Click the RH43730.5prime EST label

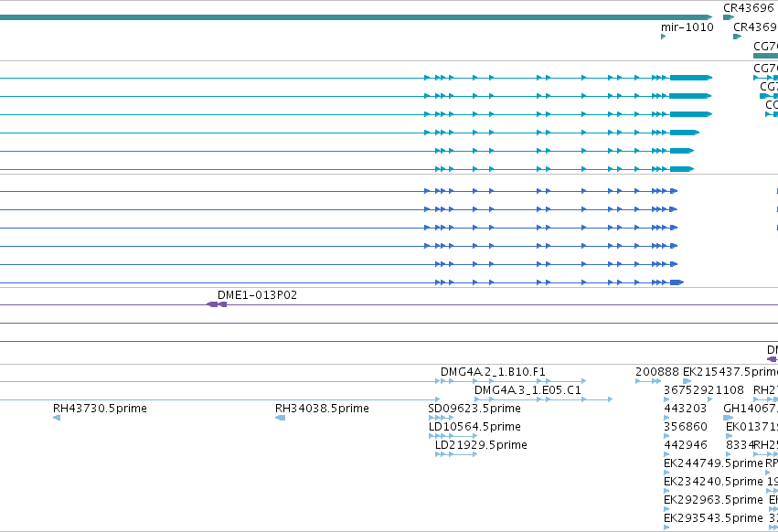(x=100, y=409)
